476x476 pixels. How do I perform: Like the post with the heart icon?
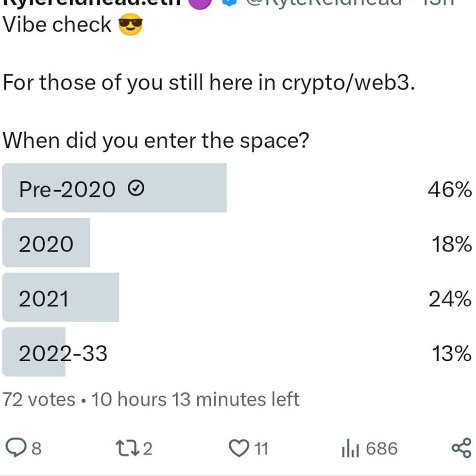[238, 448]
